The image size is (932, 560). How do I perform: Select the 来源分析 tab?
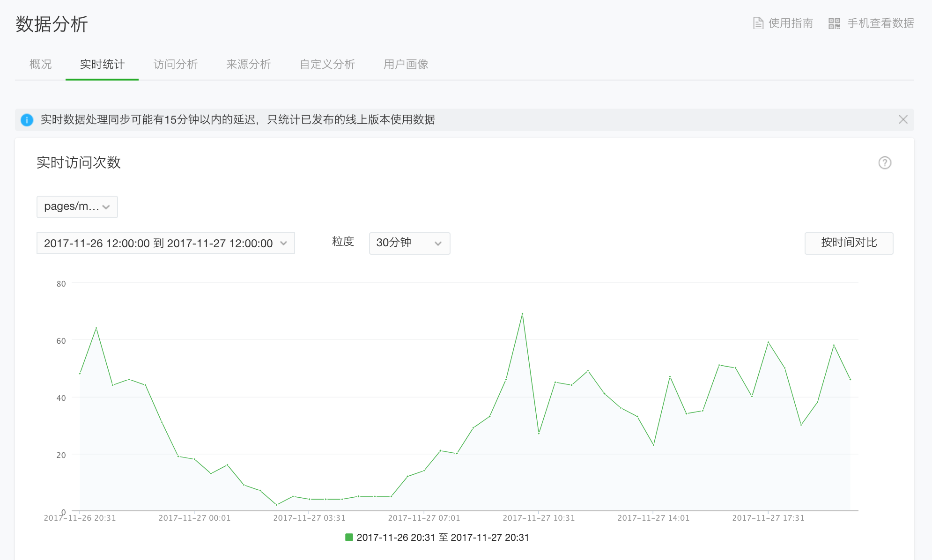click(x=249, y=64)
